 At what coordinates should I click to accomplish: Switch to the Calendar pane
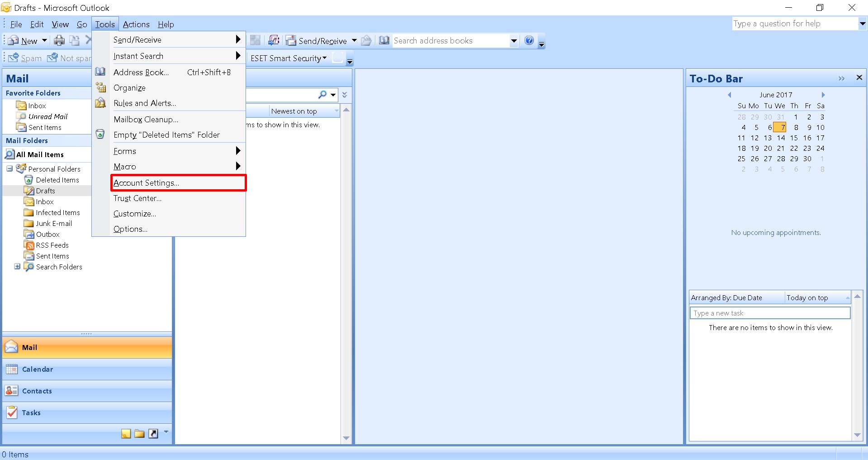click(87, 369)
